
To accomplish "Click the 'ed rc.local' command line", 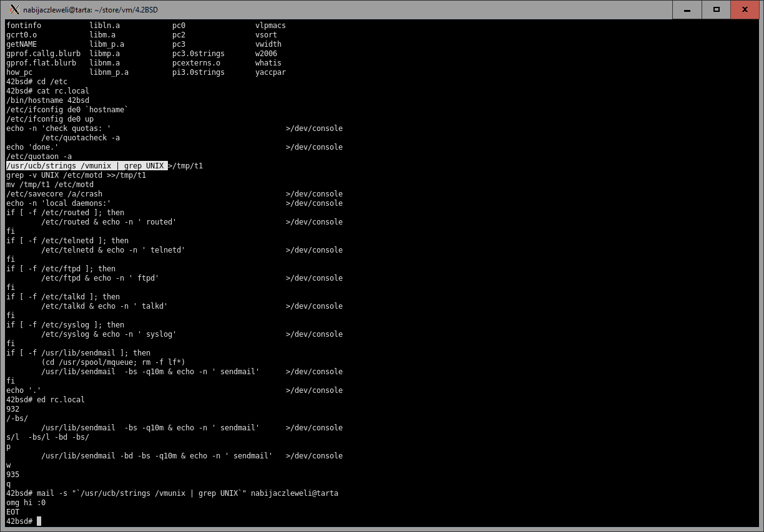I will coord(61,400).
